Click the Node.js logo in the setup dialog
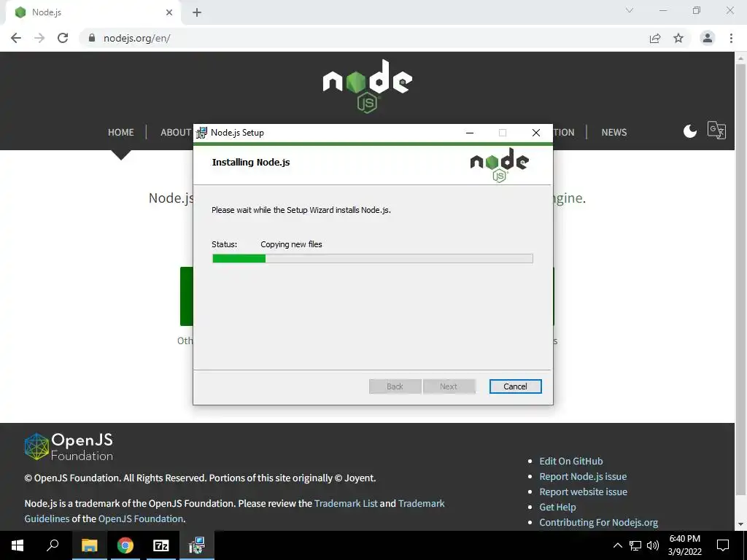The image size is (747, 560). click(499, 165)
